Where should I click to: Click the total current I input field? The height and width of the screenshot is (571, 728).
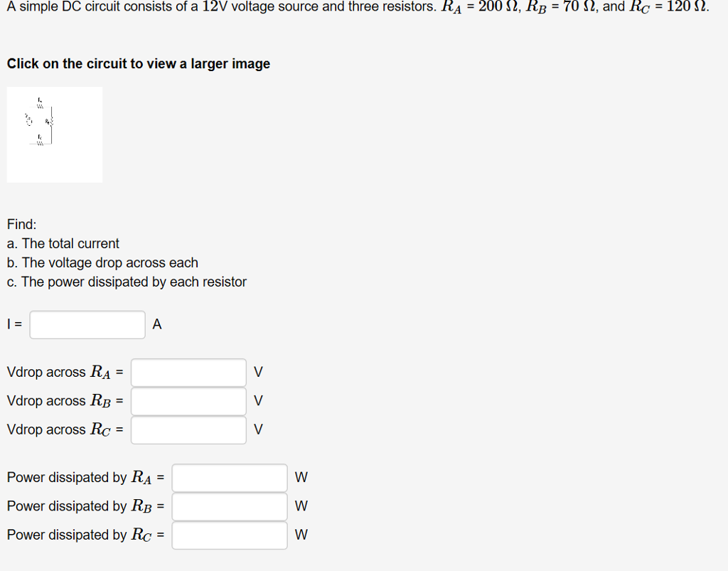tap(87, 325)
